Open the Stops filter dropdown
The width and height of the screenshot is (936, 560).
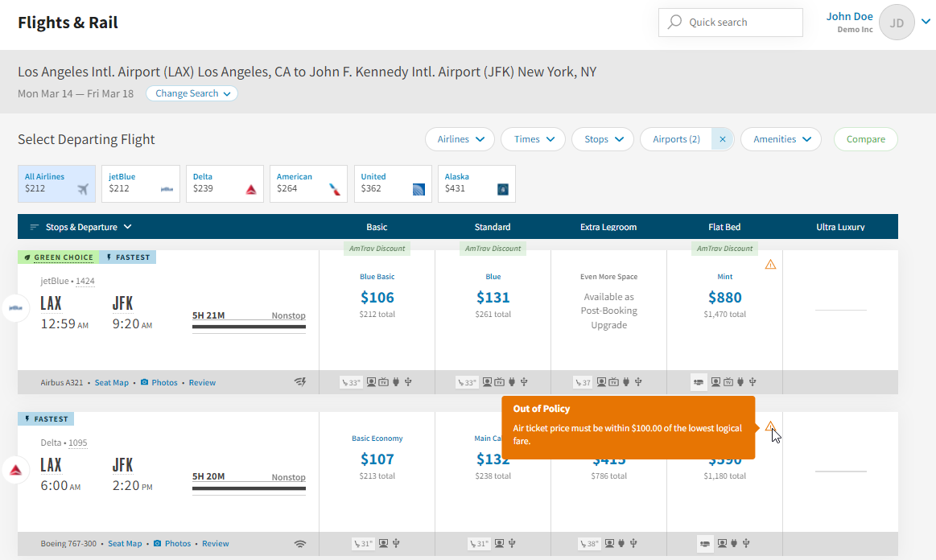pyautogui.click(x=603, y=139)
